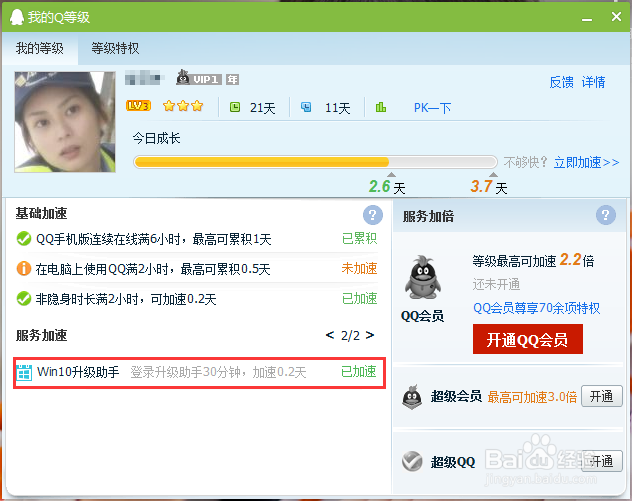Click the QQ penguin logo in title bar
Viewport: 632px width, 501px height.
[x=17, y=17]
